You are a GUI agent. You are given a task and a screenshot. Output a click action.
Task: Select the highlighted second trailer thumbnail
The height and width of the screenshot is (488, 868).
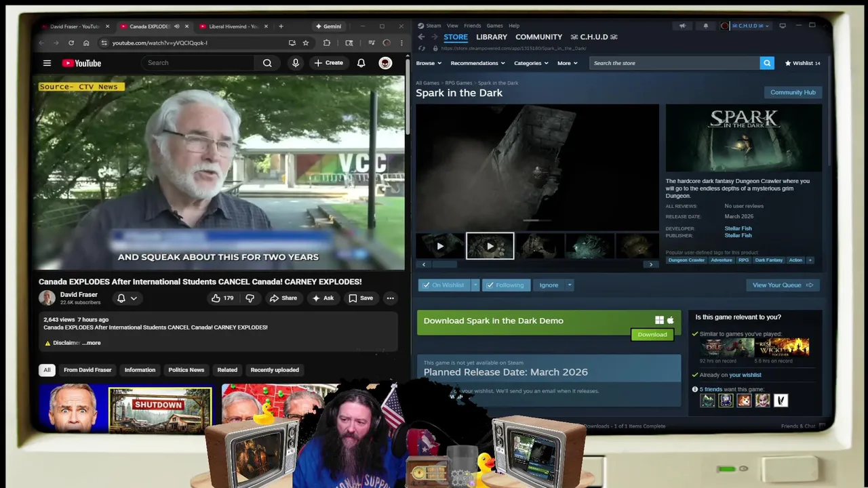490,247
